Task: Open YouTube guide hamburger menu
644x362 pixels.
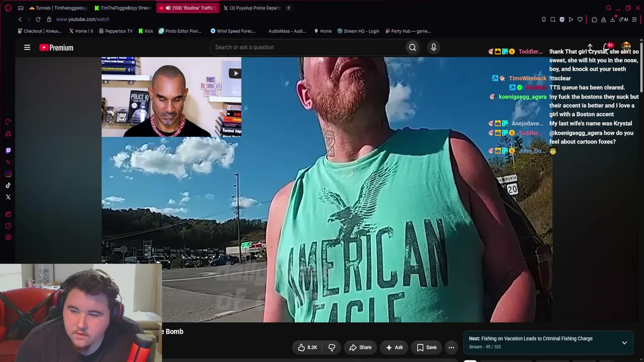Action: click(27, 47)
